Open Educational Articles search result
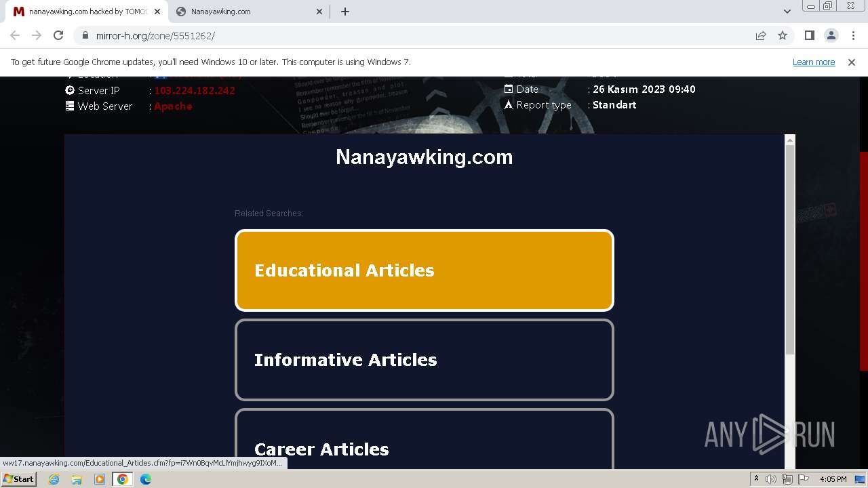868x488 pixels. (425, 270)
